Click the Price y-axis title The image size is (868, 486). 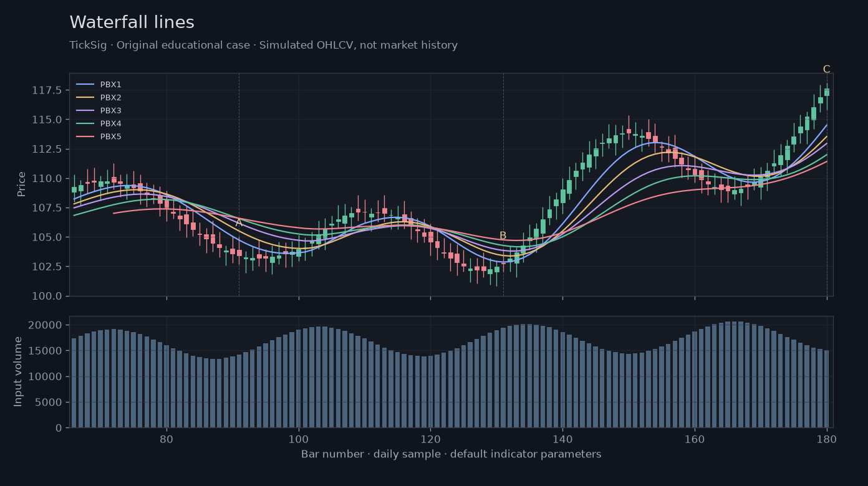[21, 184]
